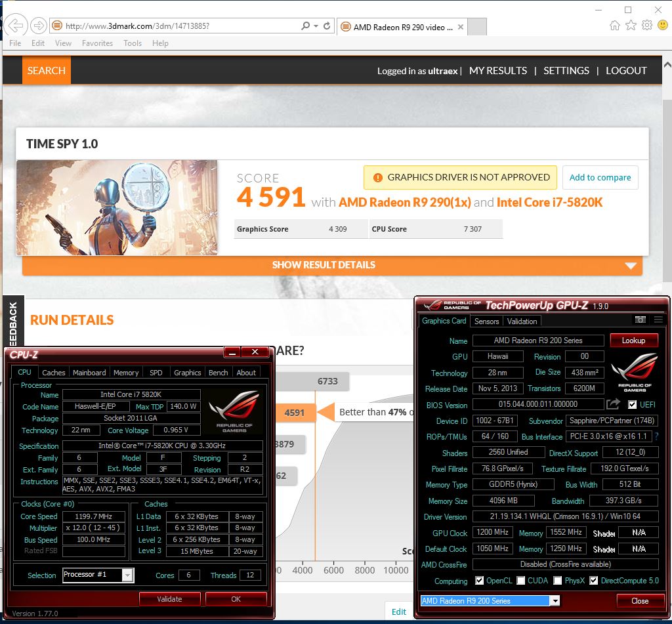
Task: Toggle the DirectCompute 5.0 checkbox
Action: pos(593,580)
